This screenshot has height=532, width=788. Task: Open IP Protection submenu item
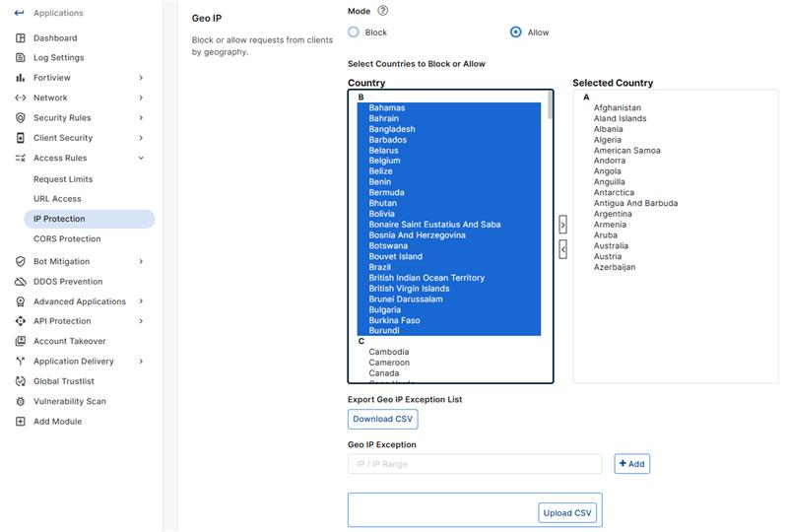pyautogui.click(x=89, y=219)
